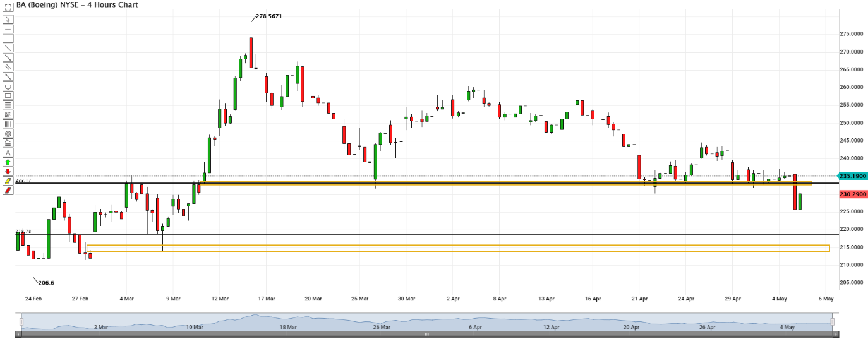Click the left handle of the navigator range
The height and width of the screenshot is (344, 868).
pyautogui.click(x=21, y=323)
